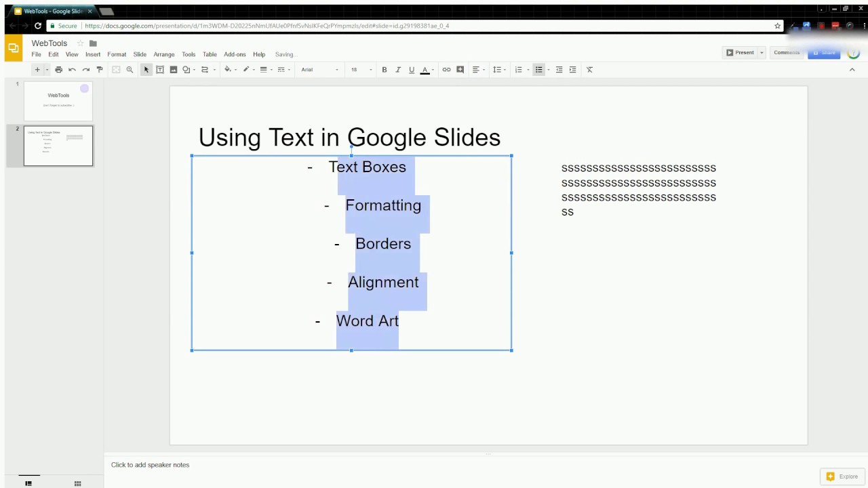Toggle the bulleted list button
868x488 pixels.
(538, 70)
